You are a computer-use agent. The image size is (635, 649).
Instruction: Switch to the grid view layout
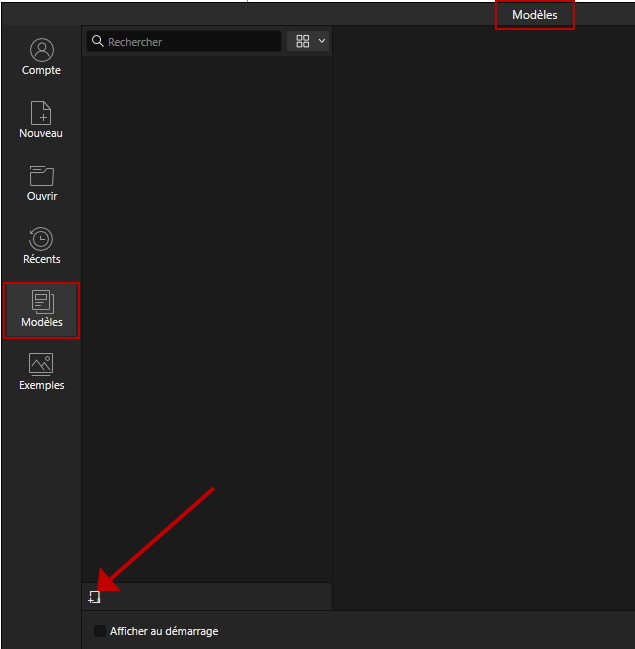point(303,41)
